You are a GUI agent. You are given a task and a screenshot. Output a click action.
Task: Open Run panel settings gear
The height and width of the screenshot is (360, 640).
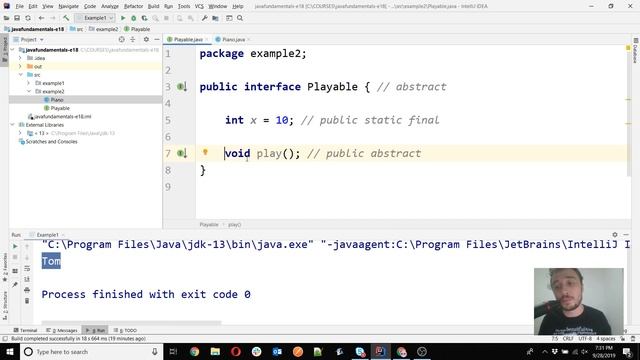click(x=615, y=235)
